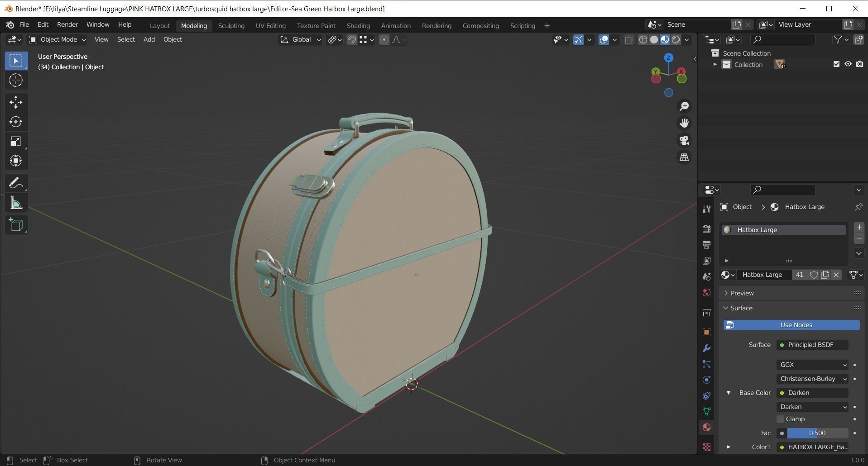Open the World properties tab

[706, 292]
